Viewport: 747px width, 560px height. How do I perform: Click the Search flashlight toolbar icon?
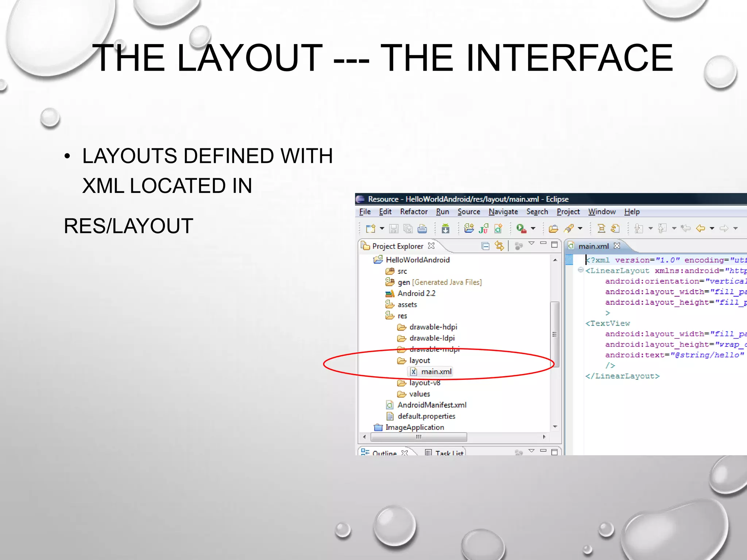click(569, 229)
